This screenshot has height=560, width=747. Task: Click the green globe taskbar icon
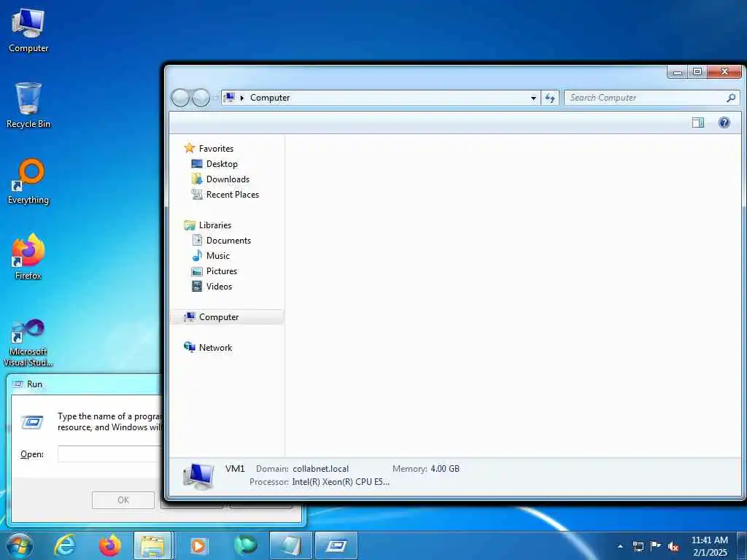coord(245,545)
